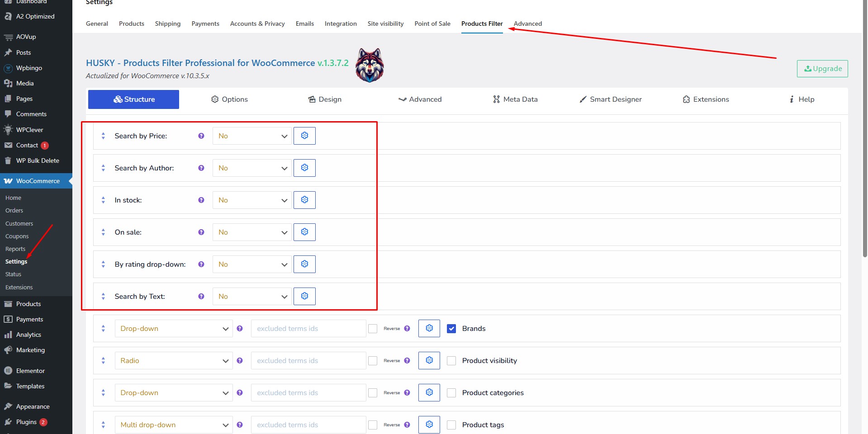
Task: Open settings gear for Search by Price
Action: point(304,136)
